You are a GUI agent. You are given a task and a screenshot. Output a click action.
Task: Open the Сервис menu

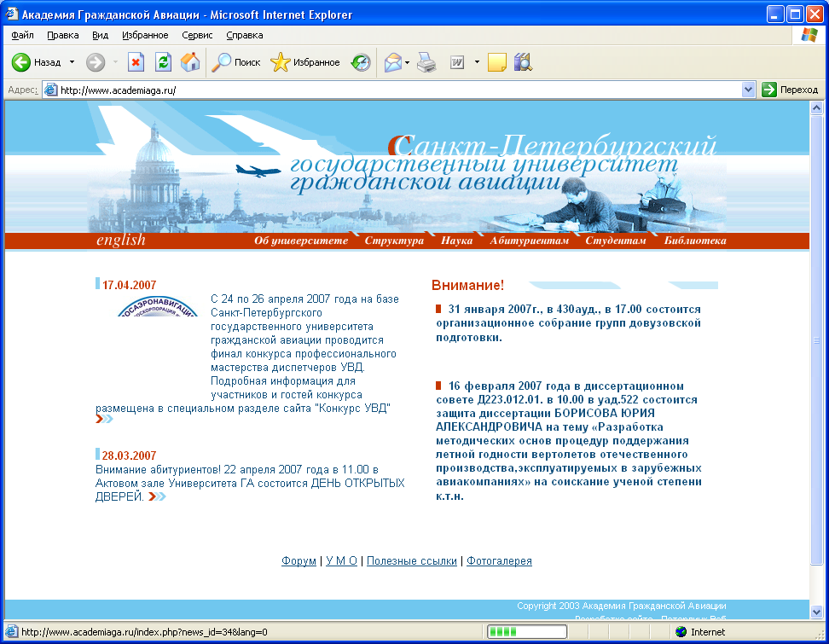click(x=197, y=36)
